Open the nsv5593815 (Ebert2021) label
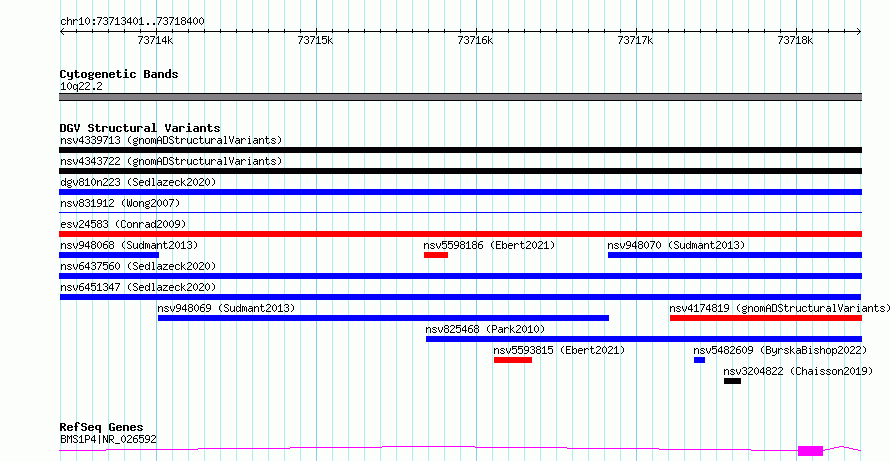Viewport: 890px width, 461px height. click(559, 350)
